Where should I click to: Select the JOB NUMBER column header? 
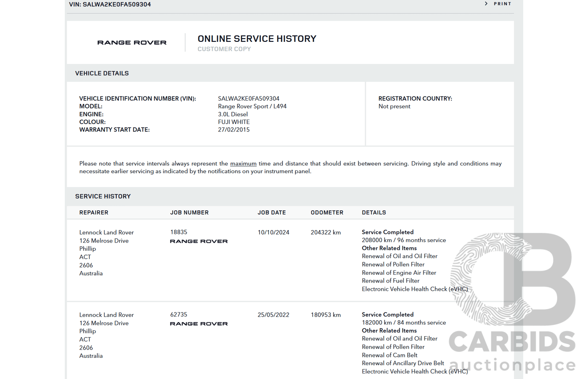tap(189, 213)
